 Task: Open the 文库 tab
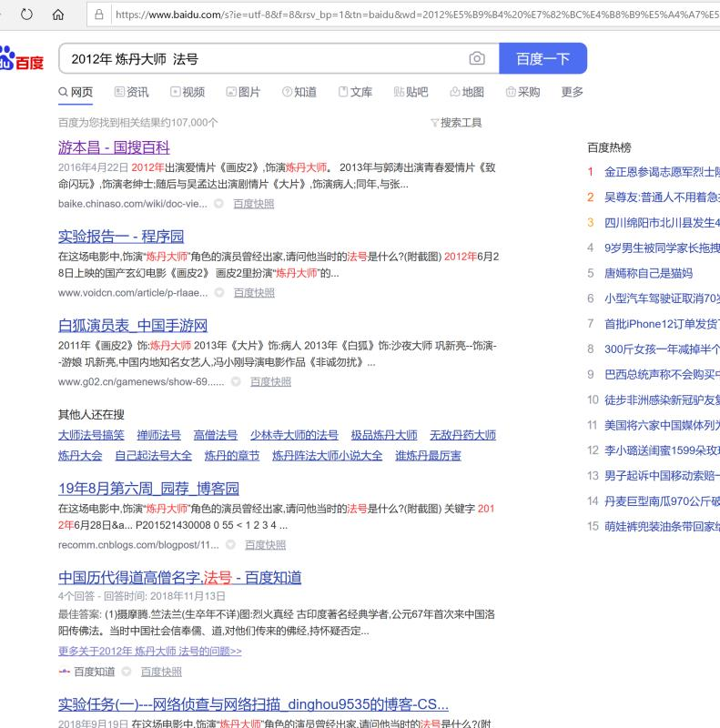355,92
